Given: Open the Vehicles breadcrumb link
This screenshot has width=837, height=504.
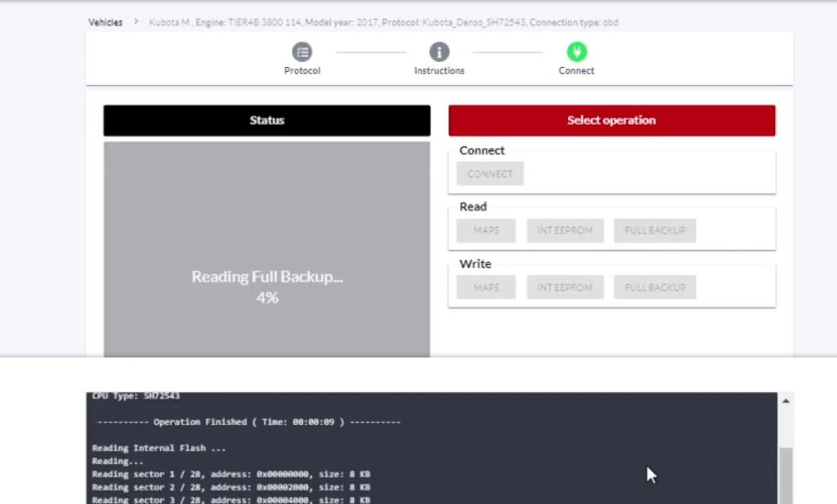Looking at the screenshot, I should [105, 22].
